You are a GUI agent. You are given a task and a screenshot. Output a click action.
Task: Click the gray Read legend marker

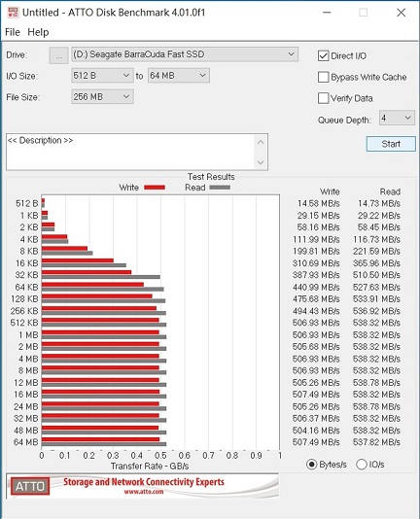(x=220, y=188)
